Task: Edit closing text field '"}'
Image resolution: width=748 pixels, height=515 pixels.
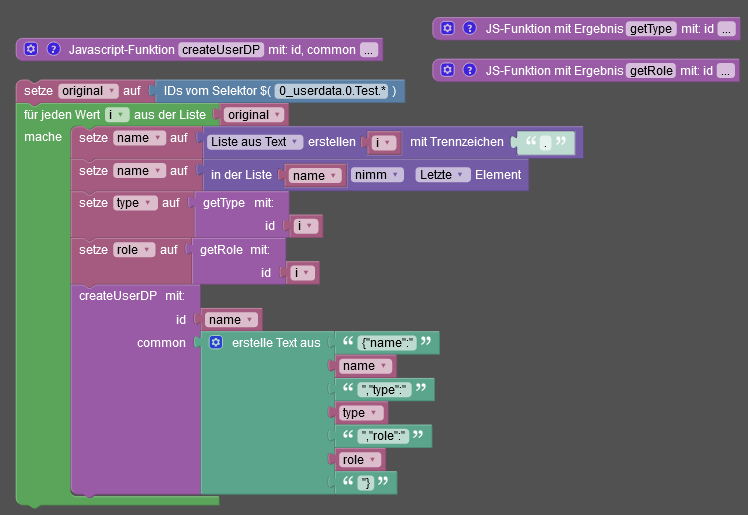Action: tap(366, 483)
